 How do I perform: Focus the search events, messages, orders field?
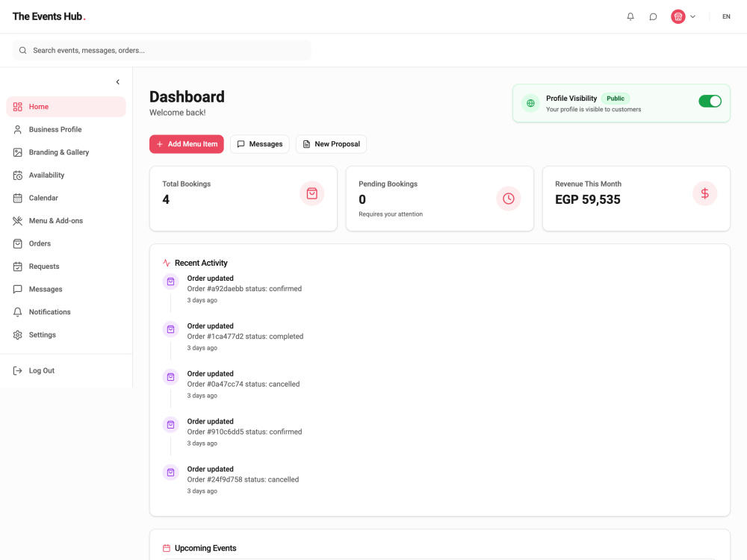coord(161,51)
